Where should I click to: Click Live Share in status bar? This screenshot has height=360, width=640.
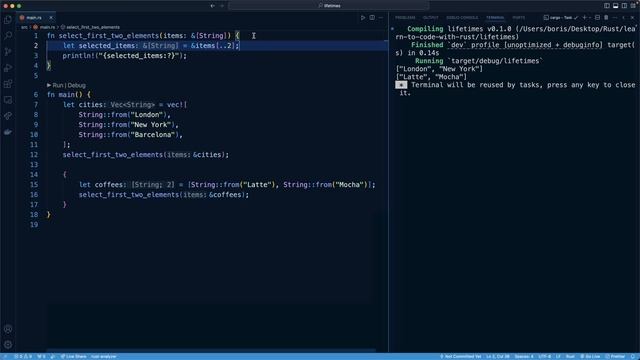coord(73,356)
